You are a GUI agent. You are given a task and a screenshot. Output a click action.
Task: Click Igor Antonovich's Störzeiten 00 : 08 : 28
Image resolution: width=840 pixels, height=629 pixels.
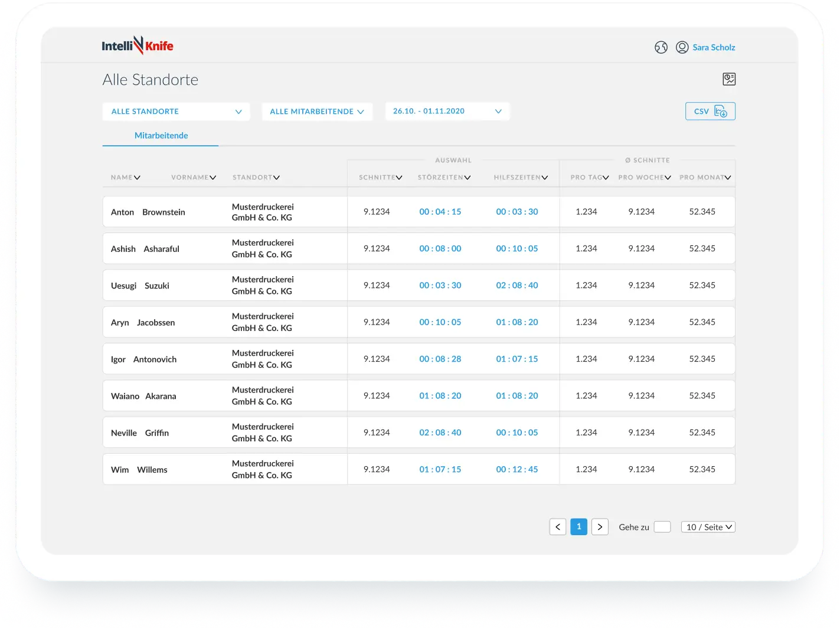(x=440, y=359)
